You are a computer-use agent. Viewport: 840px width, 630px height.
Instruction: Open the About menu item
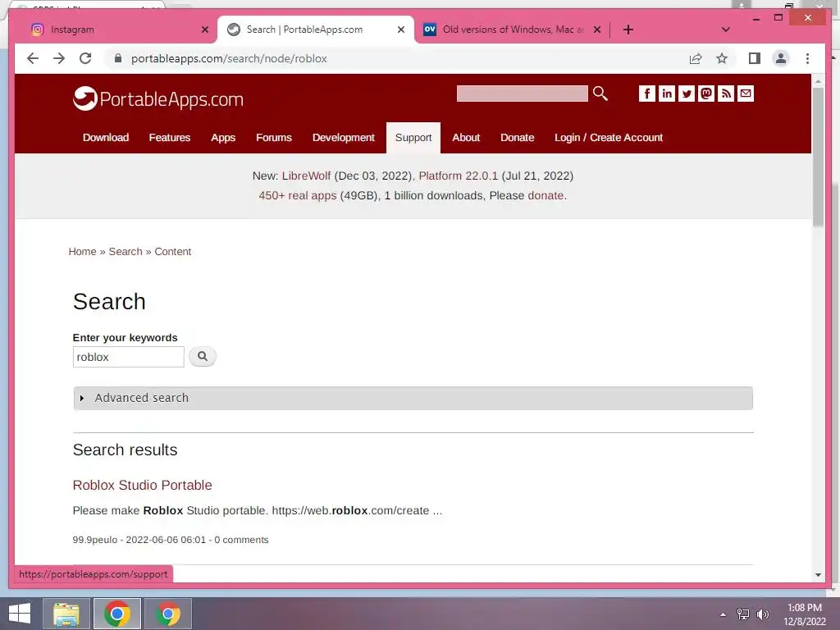(466, 138)
